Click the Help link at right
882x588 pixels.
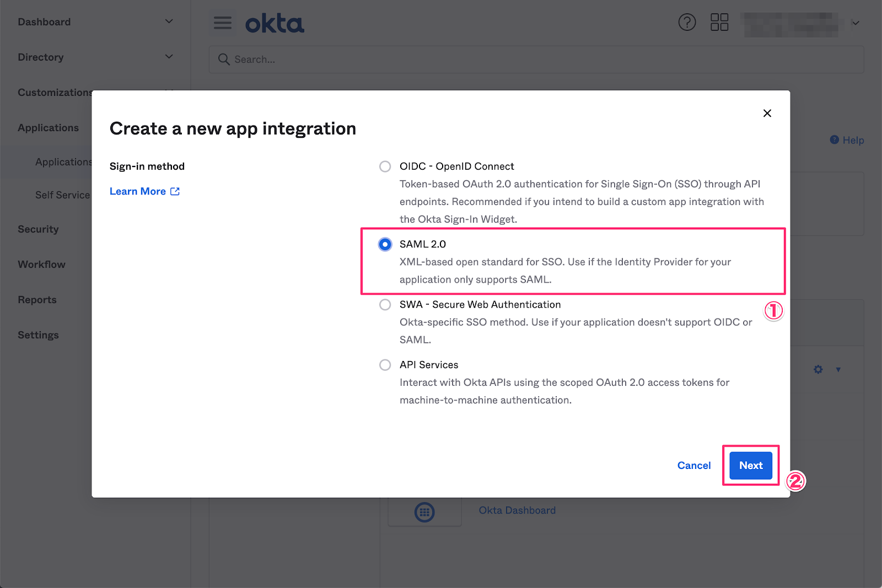click(853, 141)
